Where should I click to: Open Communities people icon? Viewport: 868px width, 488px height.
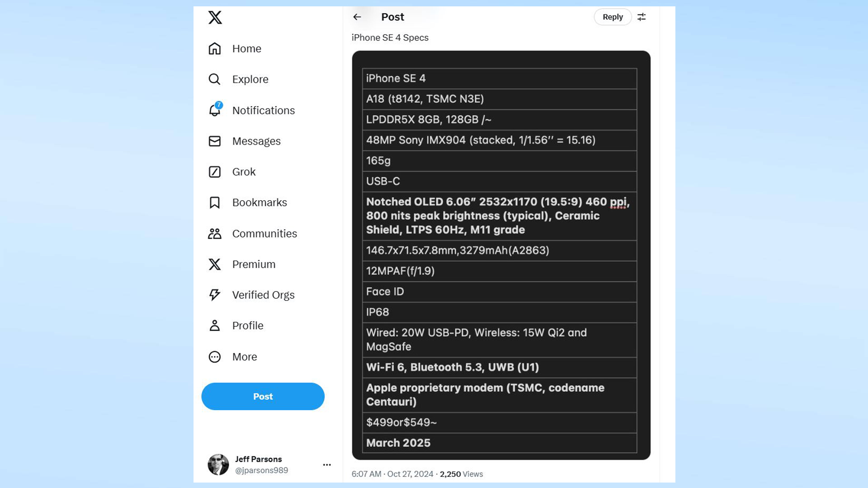pos(215,234)
